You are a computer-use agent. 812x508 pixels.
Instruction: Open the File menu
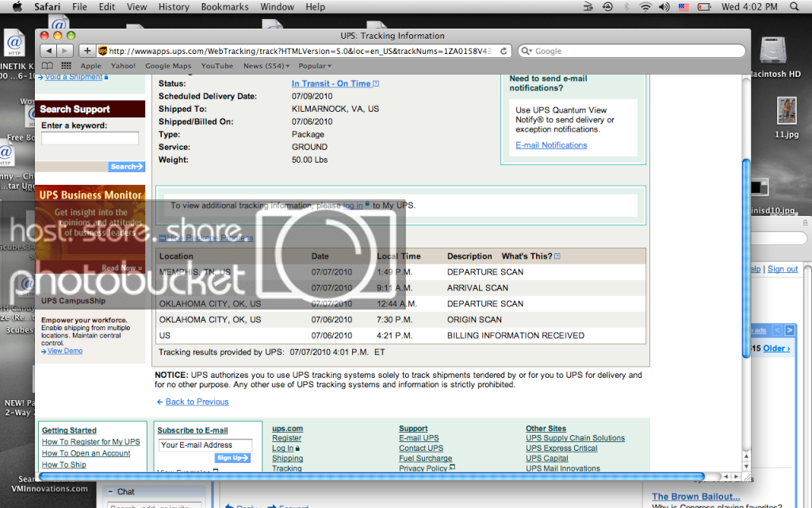coord(79,6)
